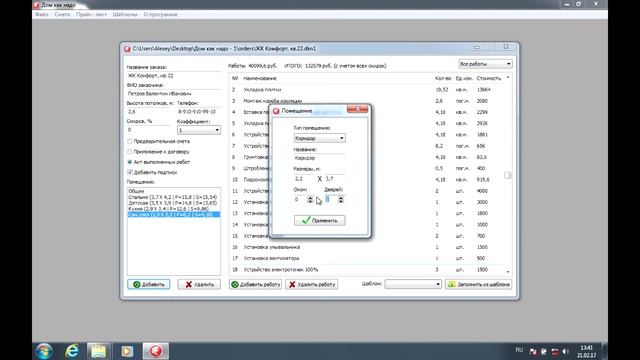Click the Дом как надо taskbar icon

point(156,351)
